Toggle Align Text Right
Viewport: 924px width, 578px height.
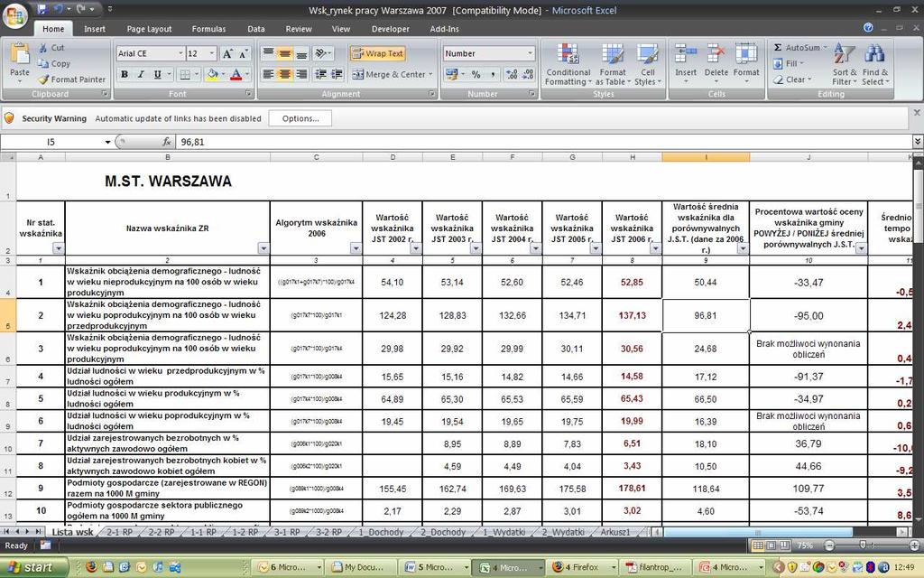pos(301,74)
